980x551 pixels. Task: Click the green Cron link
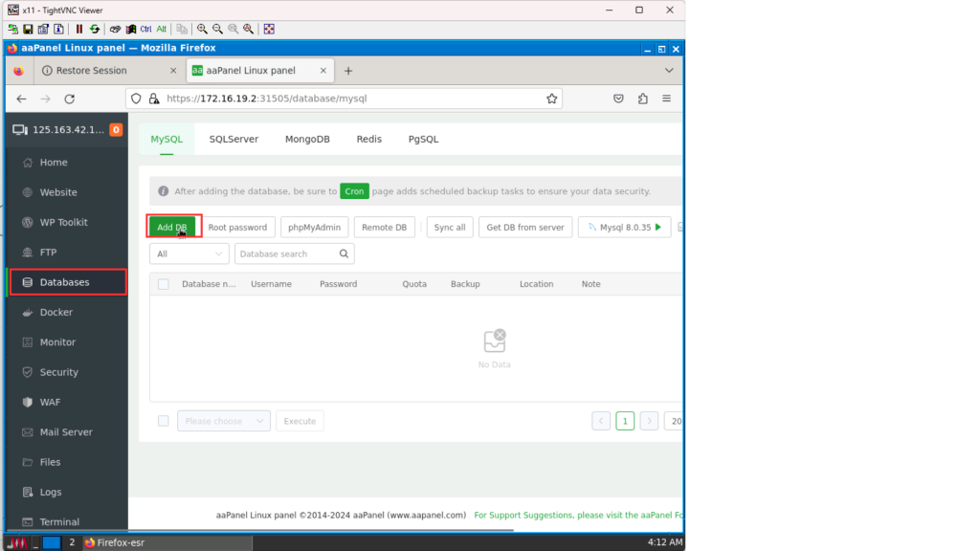tap(354, 191)
